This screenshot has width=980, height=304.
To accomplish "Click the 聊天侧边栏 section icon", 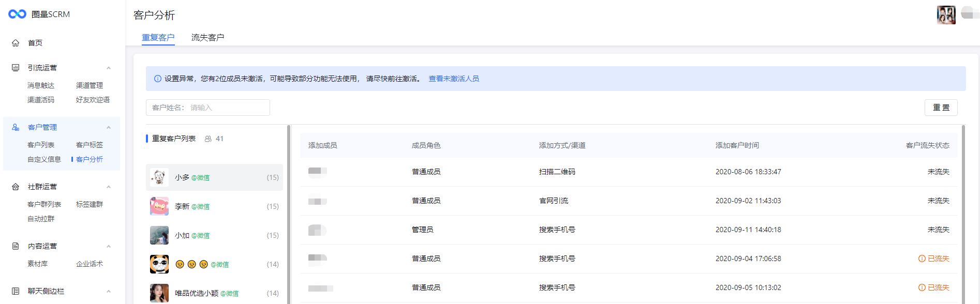I will pyautogui.click(x=16, y=291).
